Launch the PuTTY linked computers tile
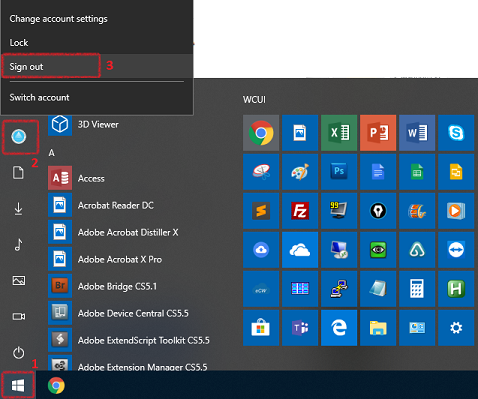This screenshot has width=478, height=399. click(339, 289)
